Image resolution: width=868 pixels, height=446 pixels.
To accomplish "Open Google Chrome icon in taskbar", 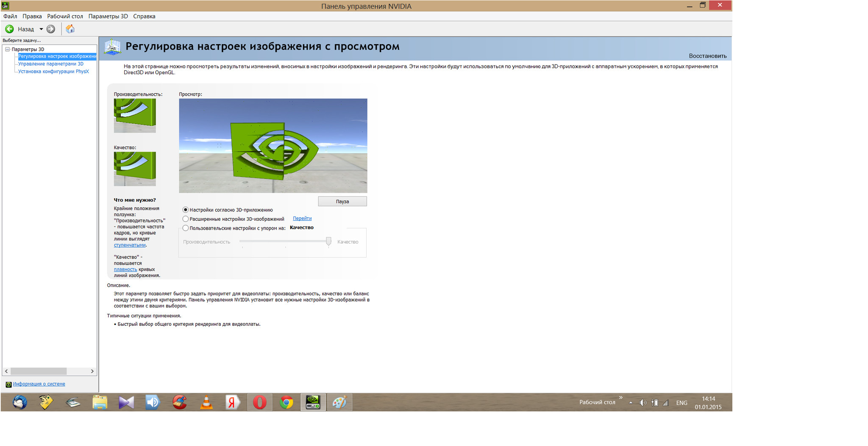I will point(287,402).
